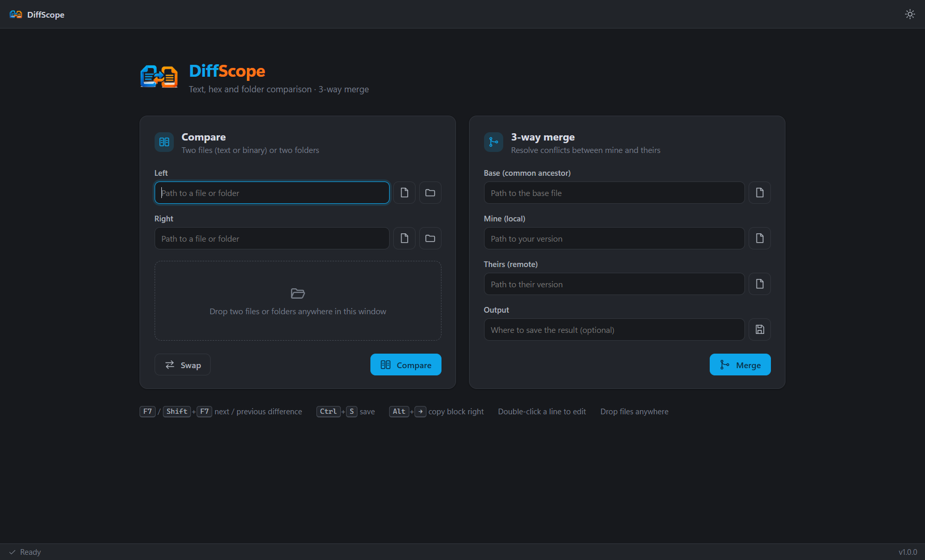The image size is (925, 560).
Task: Click the 3-way merge branch icon
Action: (493, 142)
